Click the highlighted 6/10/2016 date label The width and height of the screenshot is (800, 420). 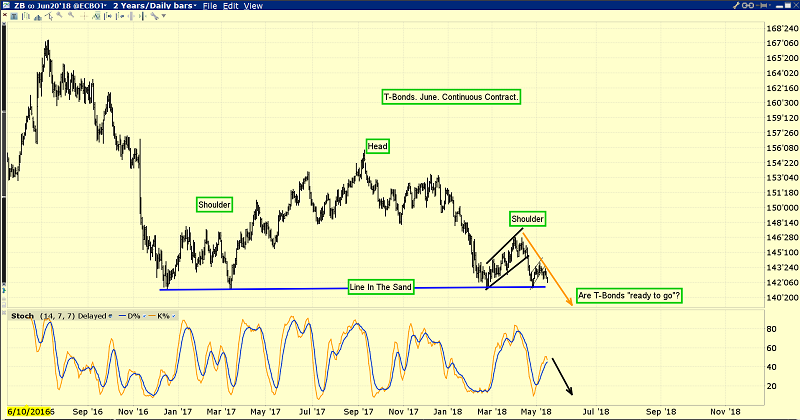pyautogui.click(x=31, y=411)
